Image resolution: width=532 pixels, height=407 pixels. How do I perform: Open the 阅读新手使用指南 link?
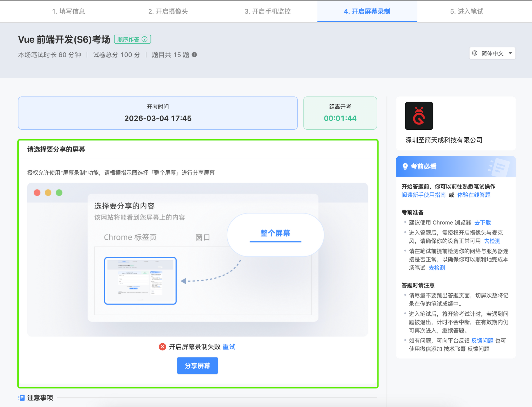click(x=423, y=195)
